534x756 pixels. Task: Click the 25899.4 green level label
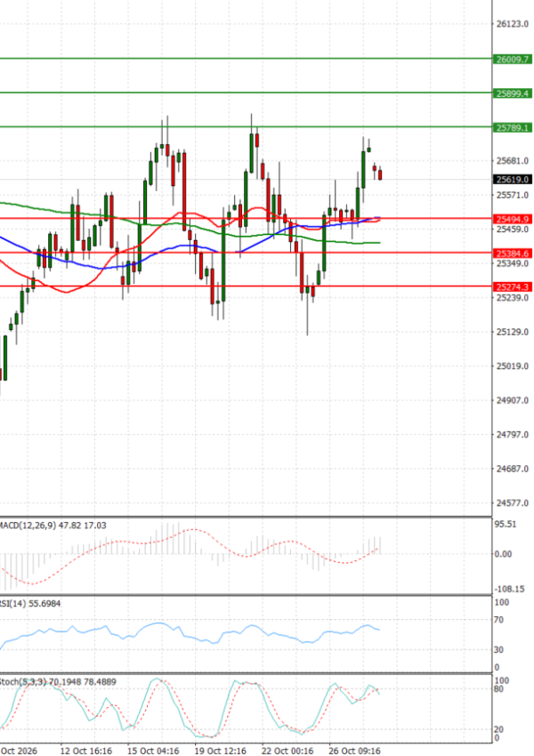pos(513,93)
